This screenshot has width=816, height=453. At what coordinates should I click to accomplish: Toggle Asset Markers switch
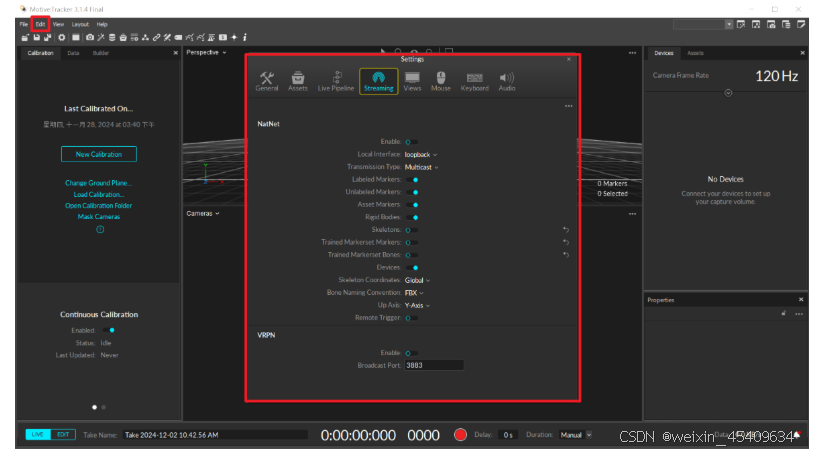tap(412, 205)
